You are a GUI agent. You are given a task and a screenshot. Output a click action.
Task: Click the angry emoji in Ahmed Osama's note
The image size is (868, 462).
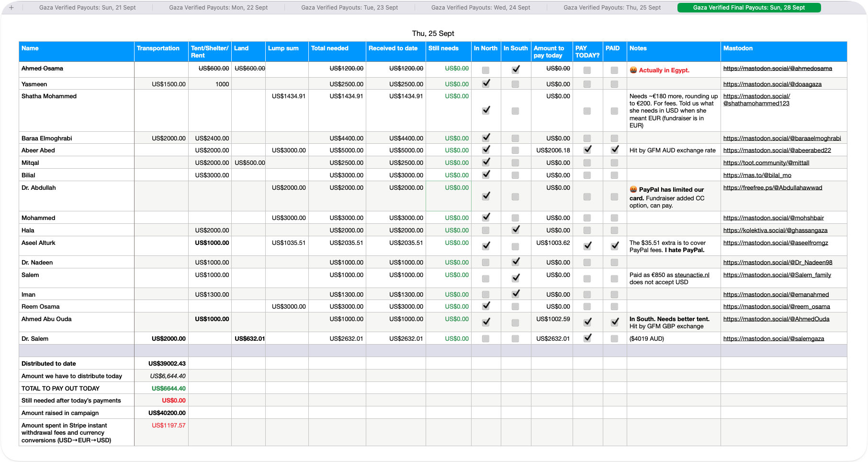click(633, 70)
